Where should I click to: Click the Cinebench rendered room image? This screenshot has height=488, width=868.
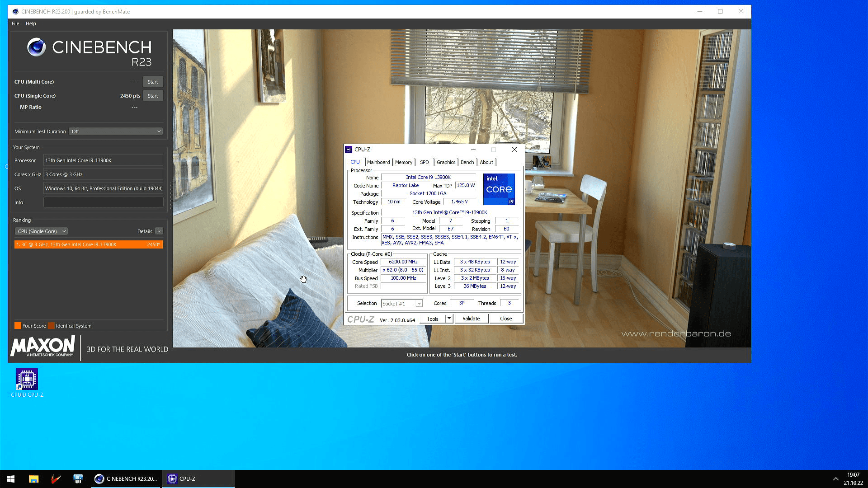[x=462, y=188]
